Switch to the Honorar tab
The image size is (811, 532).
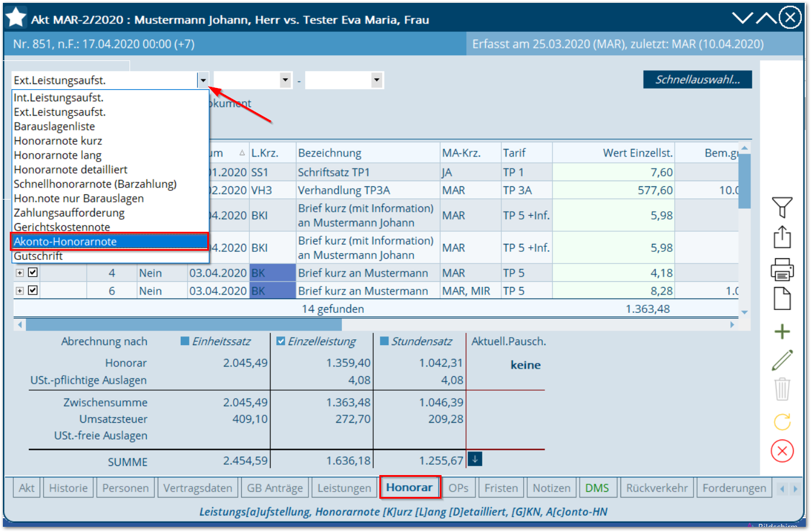click(410, 487)
